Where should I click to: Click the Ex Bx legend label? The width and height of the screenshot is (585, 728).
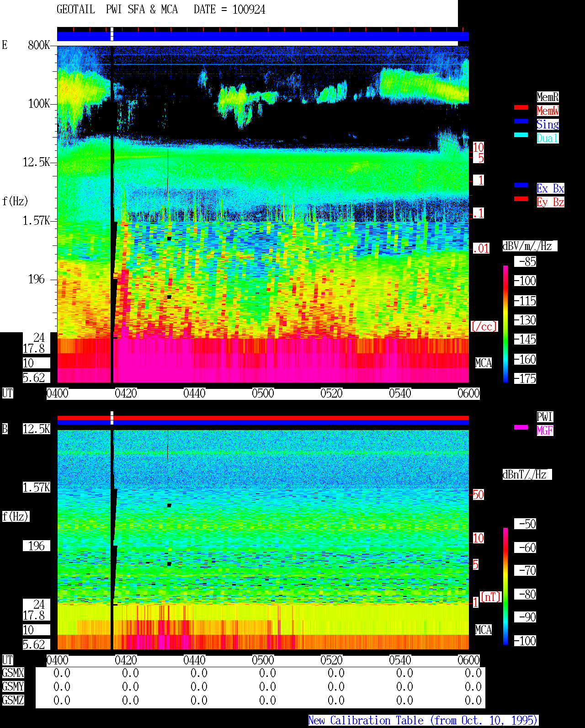550,188
